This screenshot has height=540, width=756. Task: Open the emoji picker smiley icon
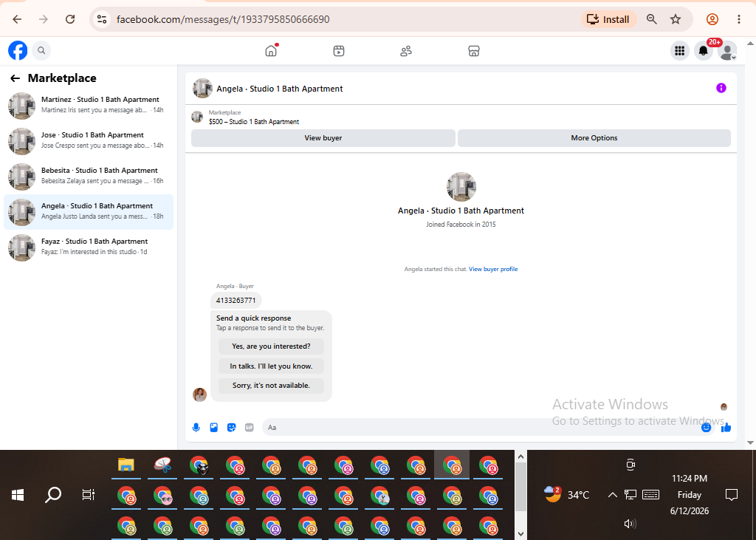(x=707, y=428)
